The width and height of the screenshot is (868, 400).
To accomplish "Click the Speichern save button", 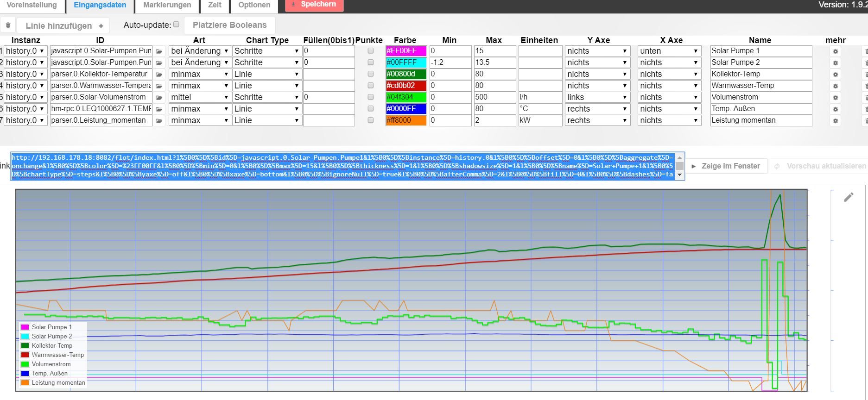I will (314, 5).
